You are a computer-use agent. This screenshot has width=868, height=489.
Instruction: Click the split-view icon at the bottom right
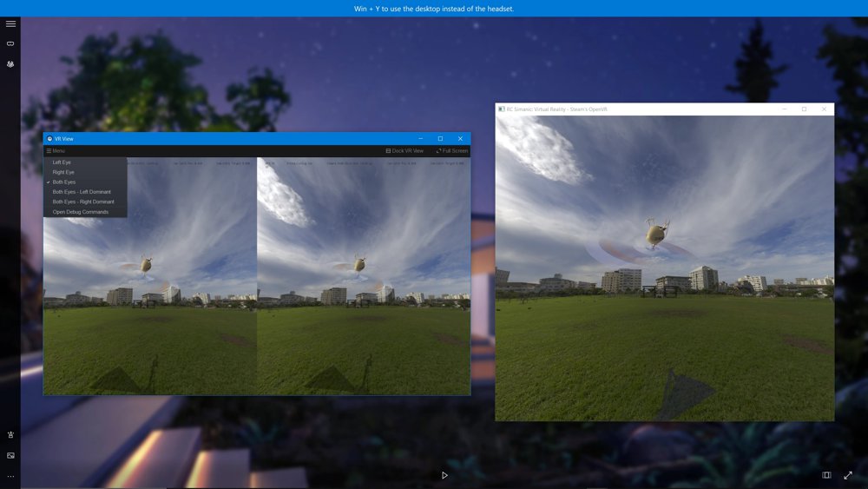[826, 475]
